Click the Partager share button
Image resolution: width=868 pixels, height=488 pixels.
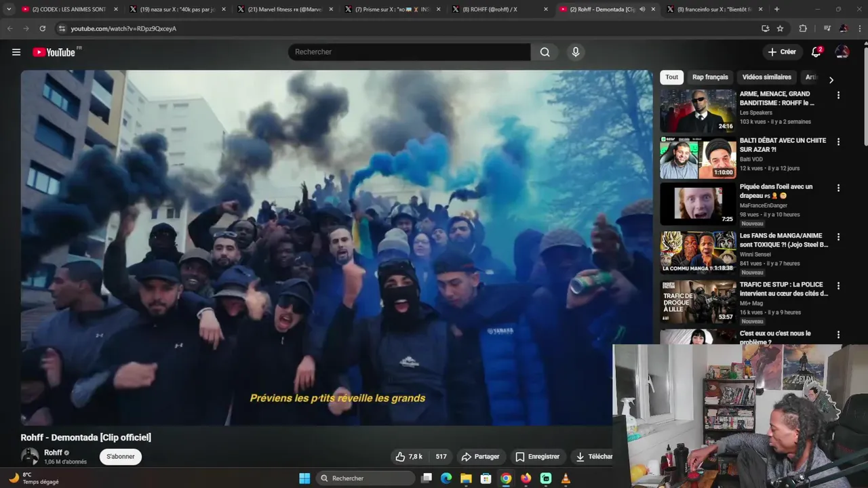coord(480,457)
